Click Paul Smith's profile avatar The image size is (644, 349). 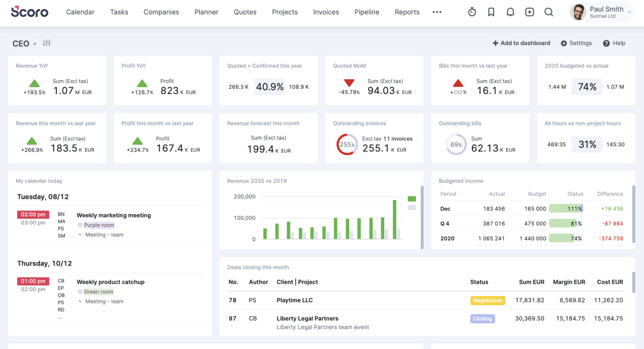pyautogui.click(x=578, y=12)
